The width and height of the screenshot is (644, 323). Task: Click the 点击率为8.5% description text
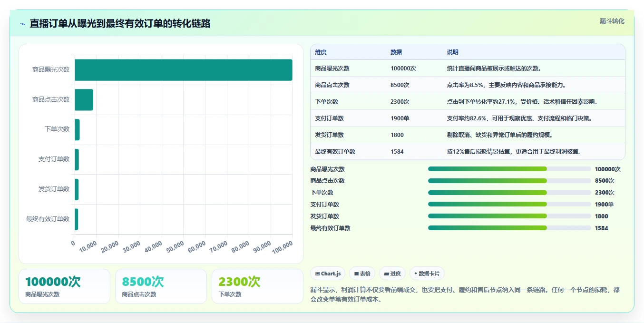coord(506,85)
